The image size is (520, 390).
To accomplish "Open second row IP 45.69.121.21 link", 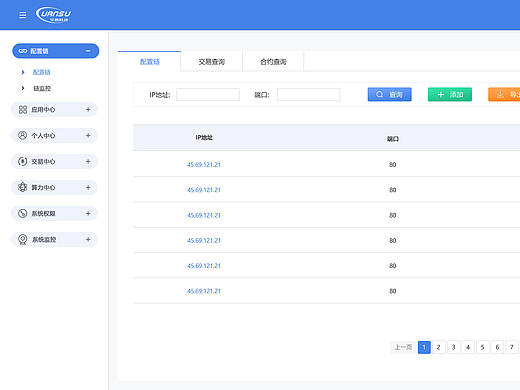I will (x=204, y=190).
